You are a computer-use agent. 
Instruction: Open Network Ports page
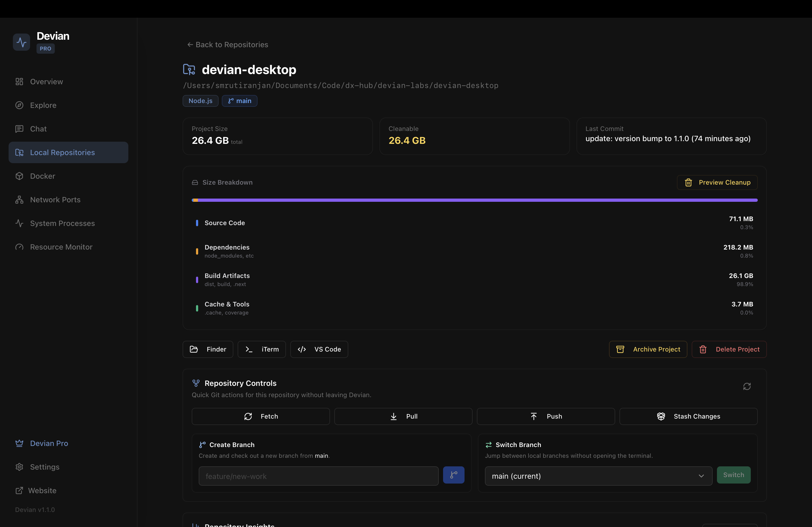[55, 200]
